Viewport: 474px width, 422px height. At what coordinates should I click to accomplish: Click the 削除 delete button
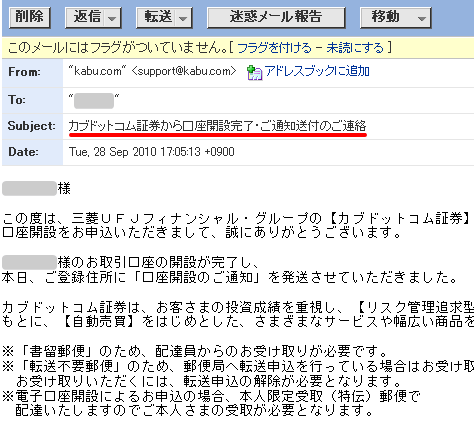30,17
